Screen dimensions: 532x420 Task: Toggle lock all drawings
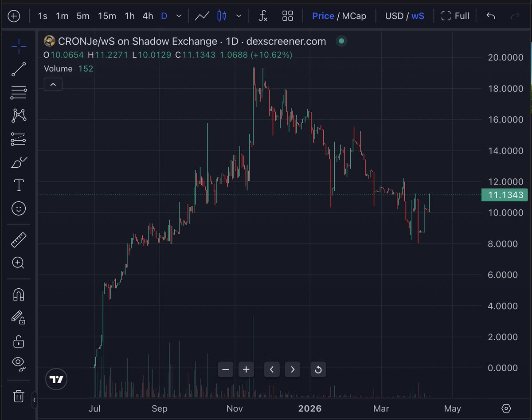pyautogui.click(x=18, y=341)
